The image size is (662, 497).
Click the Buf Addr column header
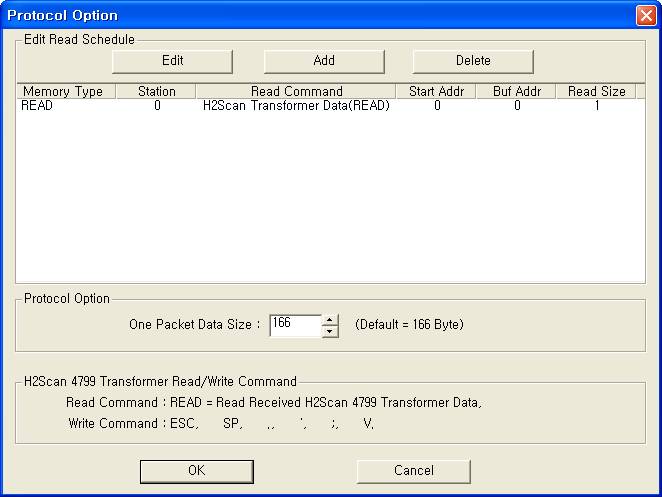point(516,91)
